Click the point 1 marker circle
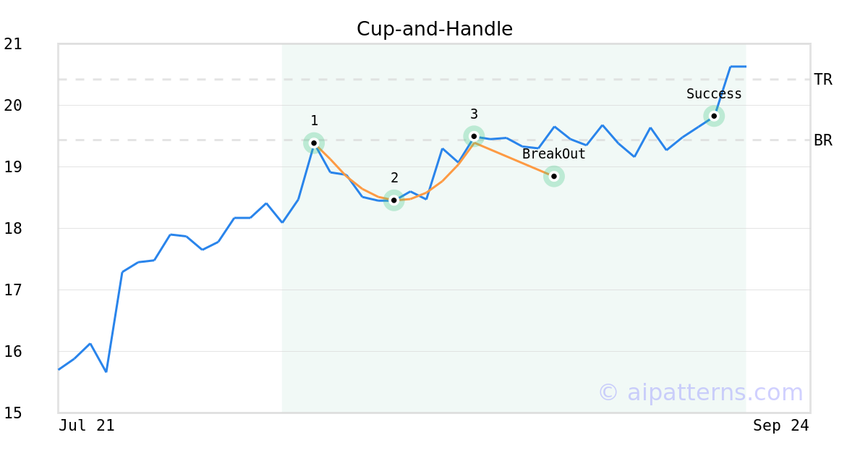 (x=313, y=143)
